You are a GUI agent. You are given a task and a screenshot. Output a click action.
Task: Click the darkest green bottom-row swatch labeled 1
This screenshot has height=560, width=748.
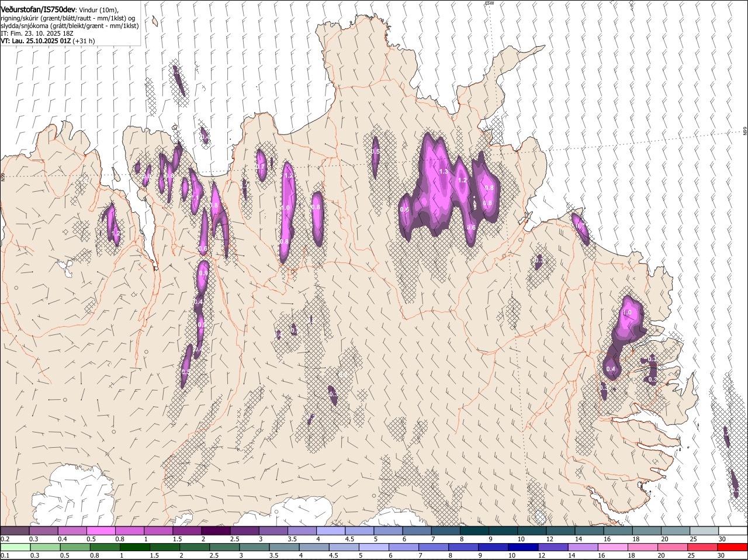[x=135, y=547]
